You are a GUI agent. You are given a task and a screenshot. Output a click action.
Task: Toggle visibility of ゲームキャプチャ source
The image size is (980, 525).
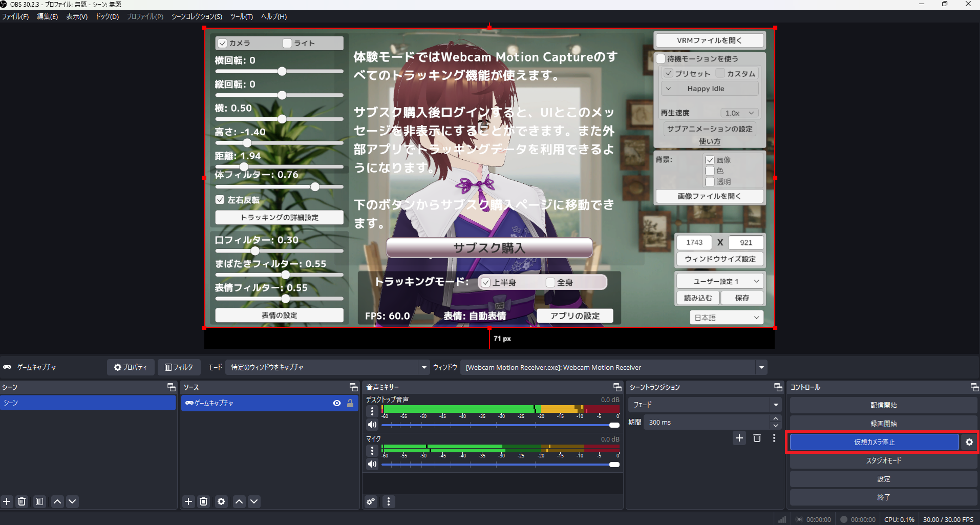[x=337, y=403]
